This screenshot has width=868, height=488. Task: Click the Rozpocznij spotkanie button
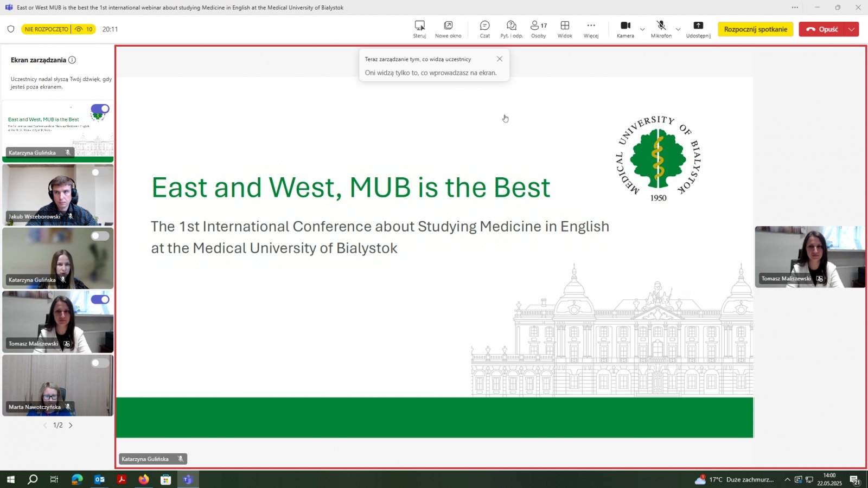(x=755, y=29)
